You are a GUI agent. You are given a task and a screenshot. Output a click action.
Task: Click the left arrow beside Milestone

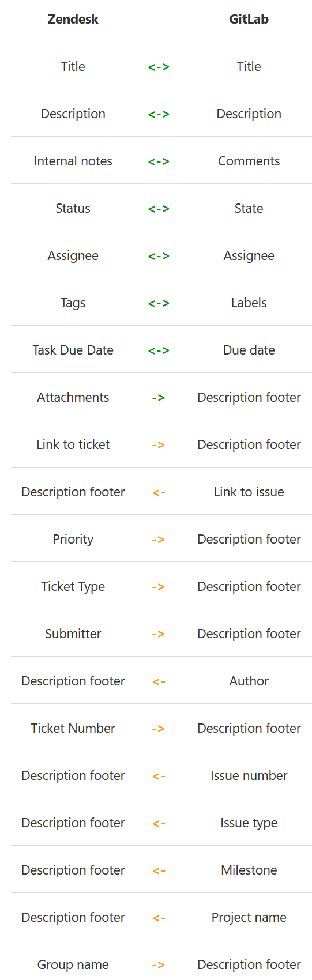click(159, 870)
